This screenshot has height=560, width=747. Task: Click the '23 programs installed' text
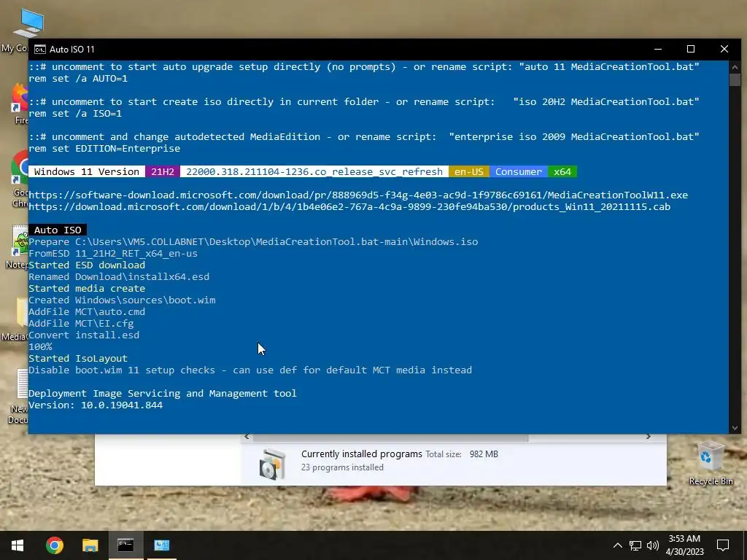point(342,467)
